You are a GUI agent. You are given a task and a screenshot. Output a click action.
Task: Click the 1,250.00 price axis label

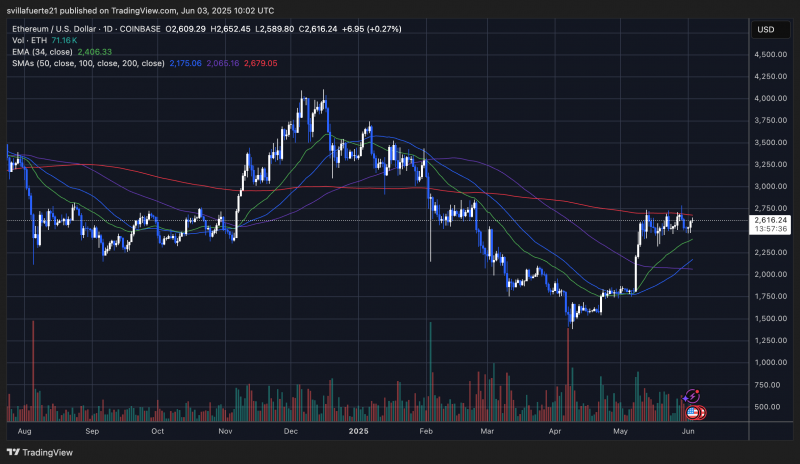pos(770,340)
